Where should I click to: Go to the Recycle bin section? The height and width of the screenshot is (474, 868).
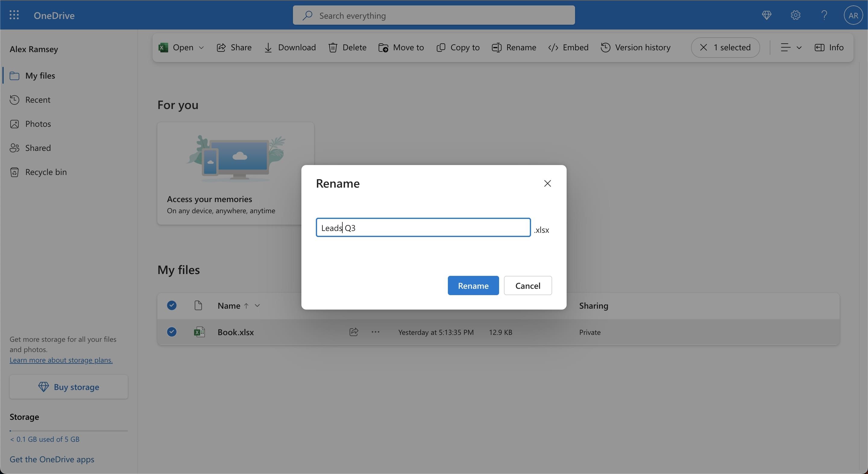[46, 172]
